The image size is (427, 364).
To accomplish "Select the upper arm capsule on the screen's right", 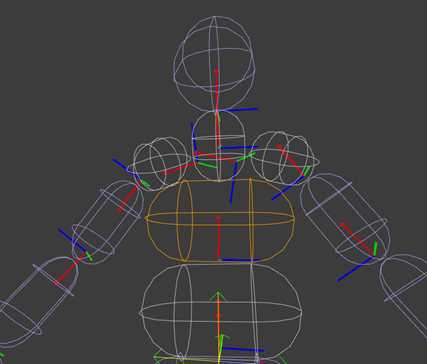I will click(x=345, y=219).
